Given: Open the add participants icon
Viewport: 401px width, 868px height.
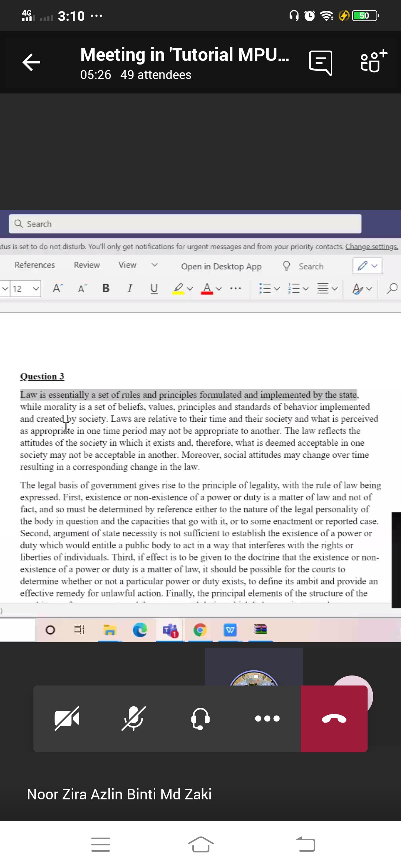Looking at the screenshot, I should pyautogui.click(x=374, y=61).
